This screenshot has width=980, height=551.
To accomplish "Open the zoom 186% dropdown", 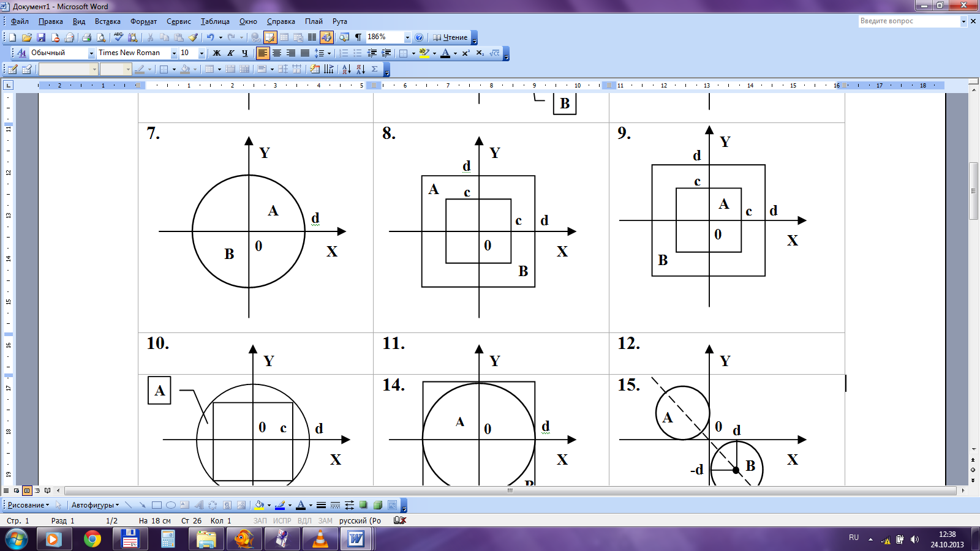I will 407,37.
